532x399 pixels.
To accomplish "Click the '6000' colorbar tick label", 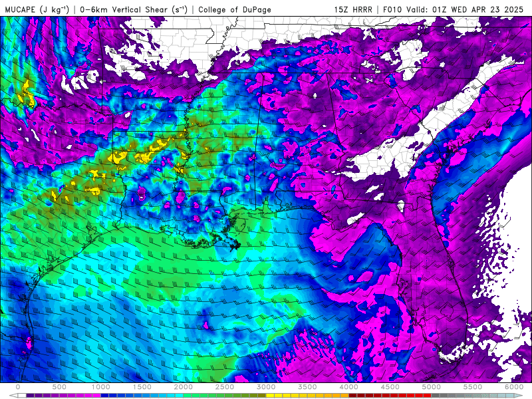I will click(x=514, y=387).
